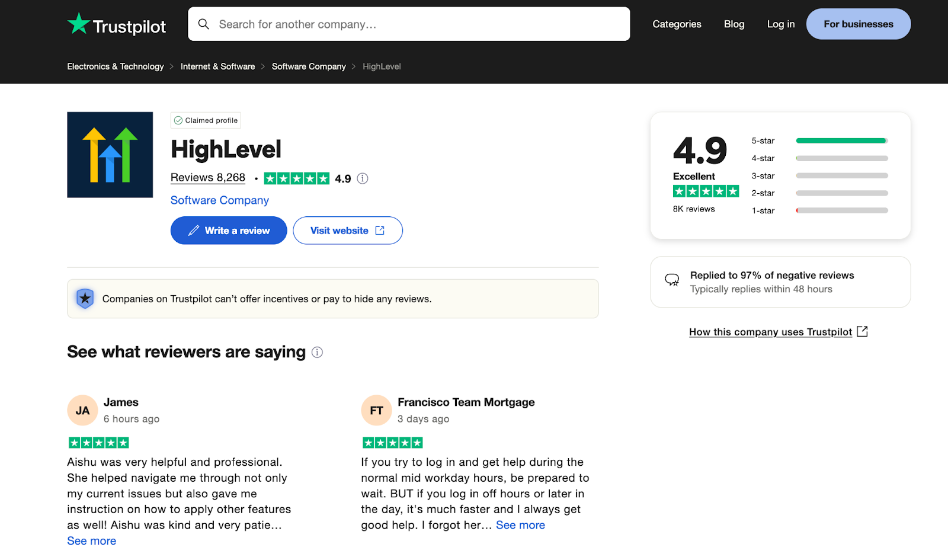
Task: Click the five stars under Excellent
Action: [x=706, y=191]
